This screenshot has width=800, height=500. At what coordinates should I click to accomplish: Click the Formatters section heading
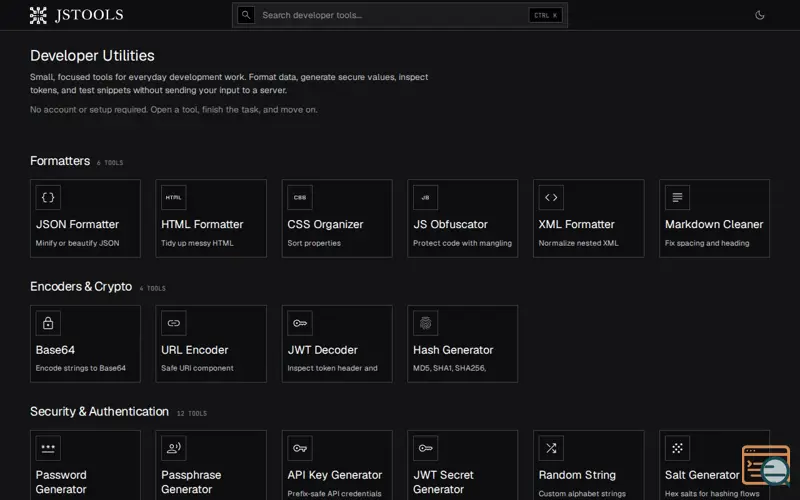[x=60, y=161]
